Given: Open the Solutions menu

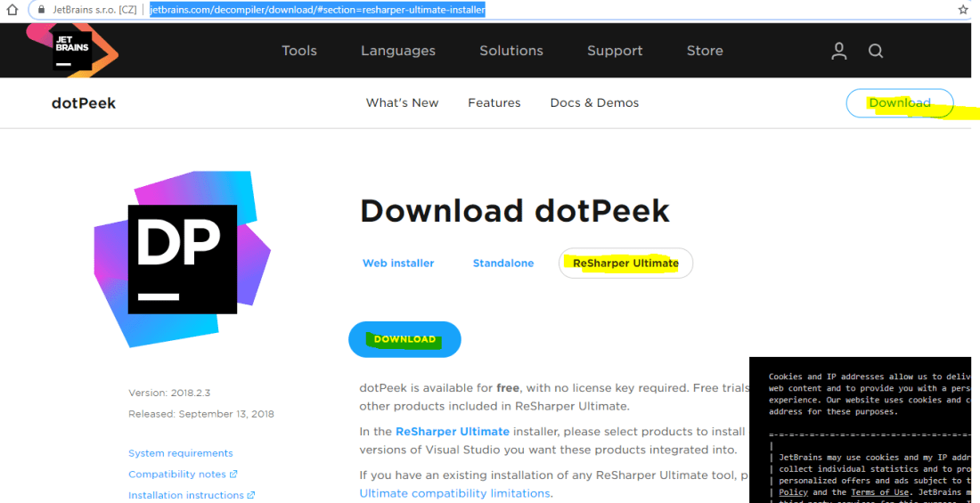Looking at the screenshot, I should click(x=511, y=51).
